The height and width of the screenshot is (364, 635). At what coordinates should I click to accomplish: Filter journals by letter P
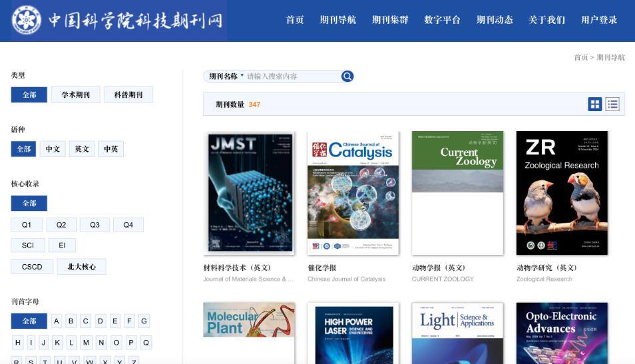pos(131,343)
